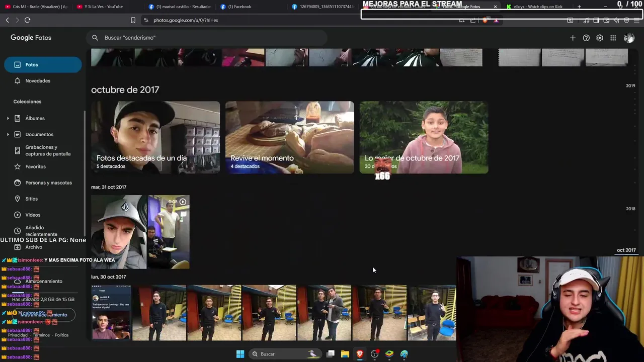
Task: Click Más almacenamiento button
Action: click(43, 315)
